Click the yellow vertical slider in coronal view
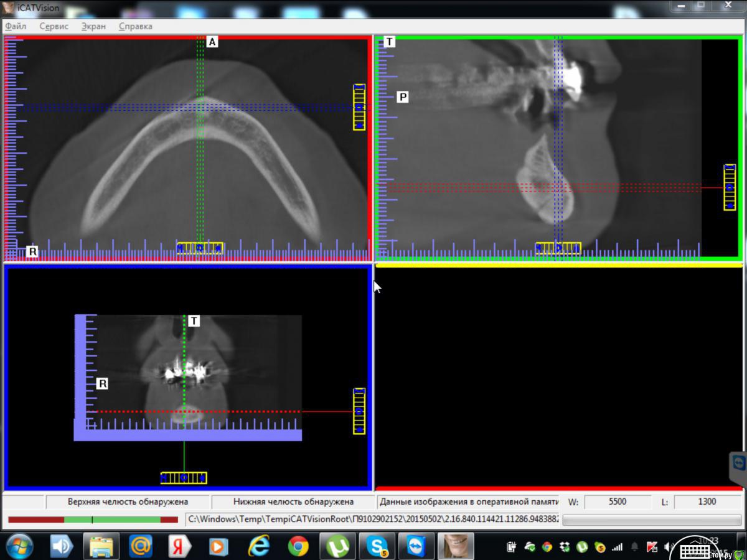This screenshot has height=560, width=747. (x=359, y=411)
